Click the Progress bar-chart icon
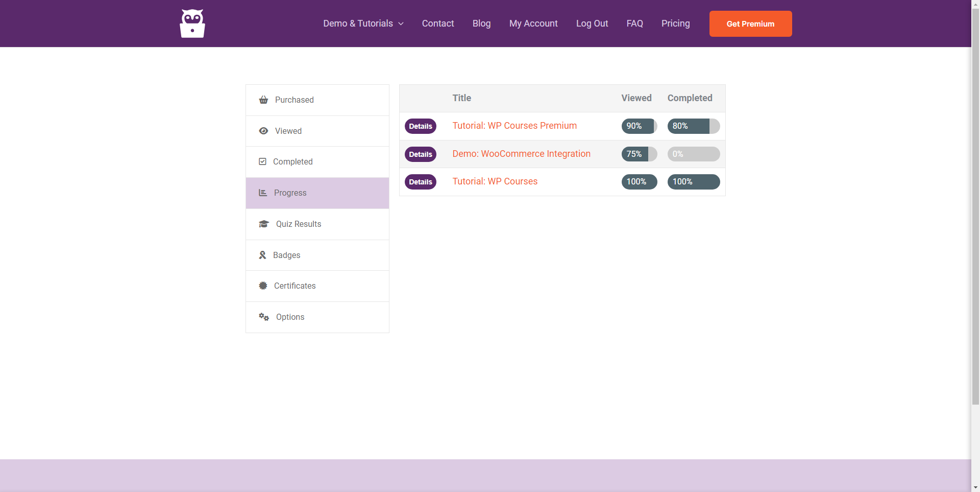The image size is (980, 492). pyautogui.click(x=263, y=193)
